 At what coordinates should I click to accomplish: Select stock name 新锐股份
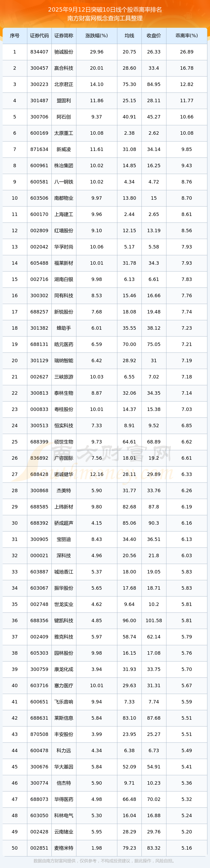tap(64, 312)
